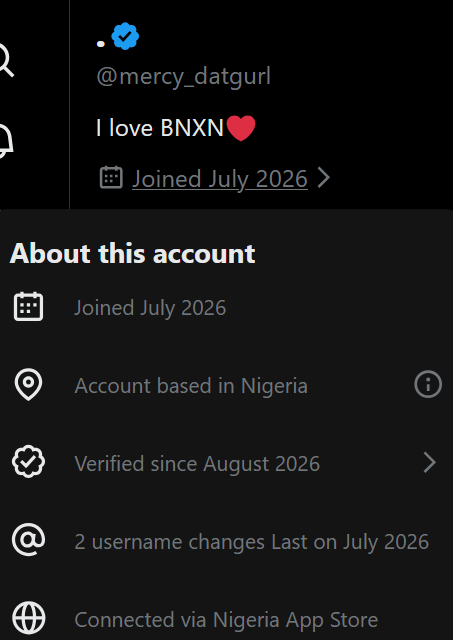Click the blue verified badge
Viewport: 453px width, 640px height.
(x=125, y=36)
